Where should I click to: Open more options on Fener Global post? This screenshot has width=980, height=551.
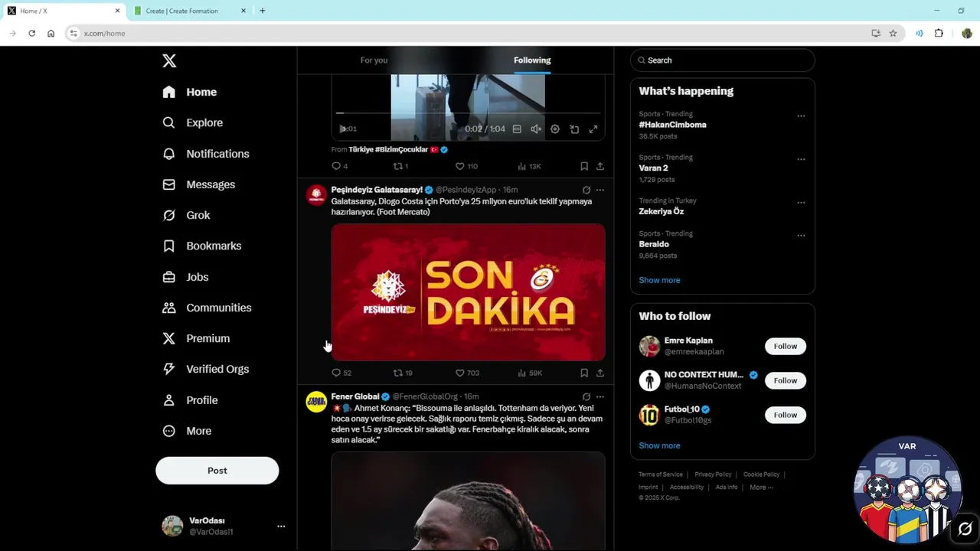(x=600, y=396)
